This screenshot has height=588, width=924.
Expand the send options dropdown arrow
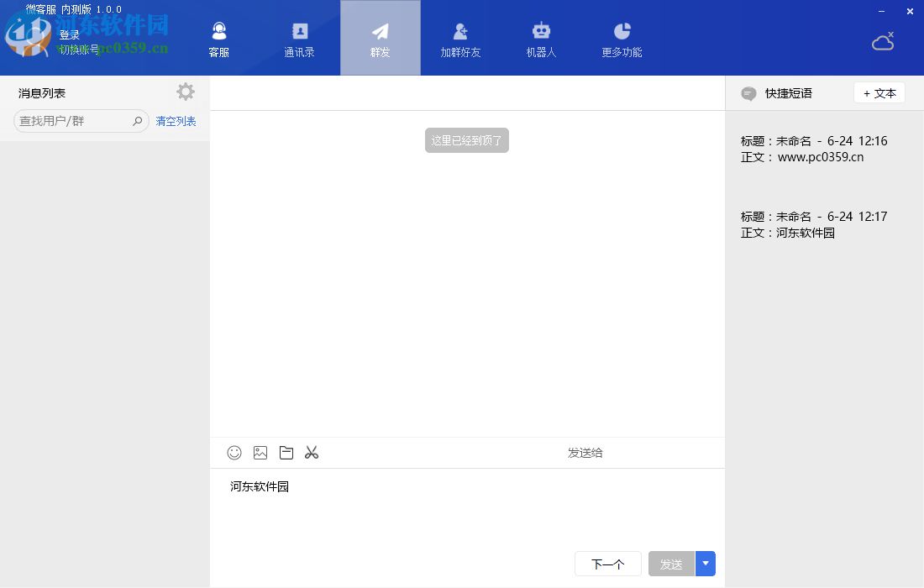click(705, 564)
